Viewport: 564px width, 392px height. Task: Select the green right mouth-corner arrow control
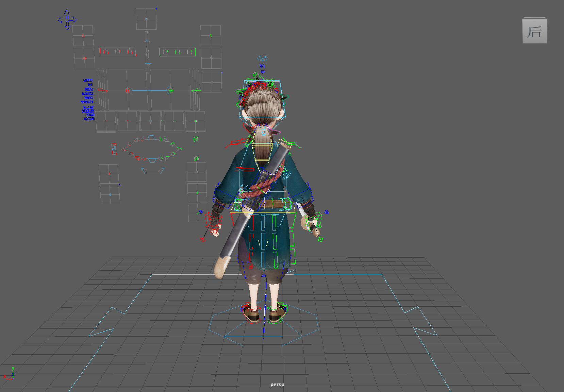point(180,149)
